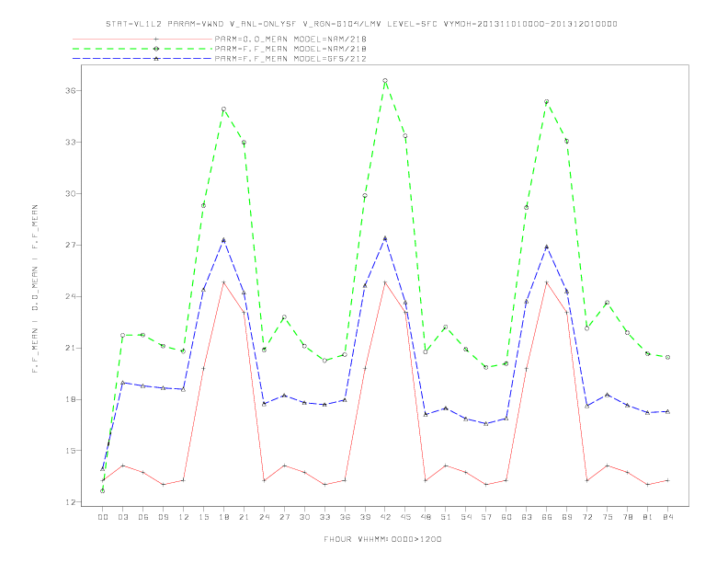Viewport: 728px width, 563px height.
Task: Click blue GFS triangle point at hour 84
Action: pyautogui.click(x=668, y=411)
